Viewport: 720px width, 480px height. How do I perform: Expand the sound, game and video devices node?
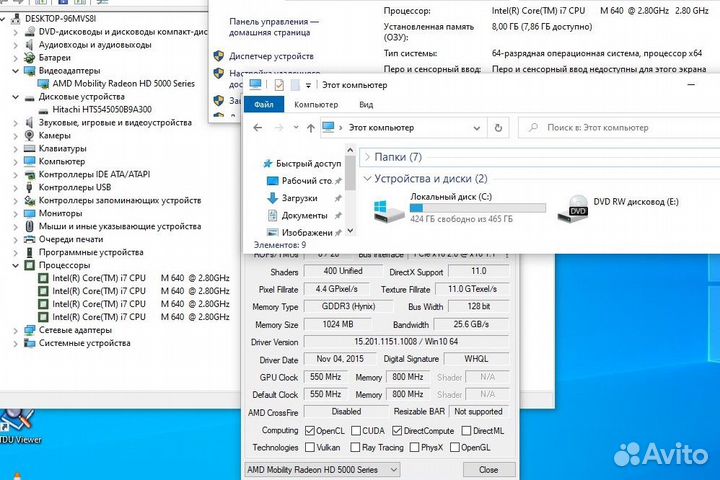pyautogui.click(x=16, y=123)
